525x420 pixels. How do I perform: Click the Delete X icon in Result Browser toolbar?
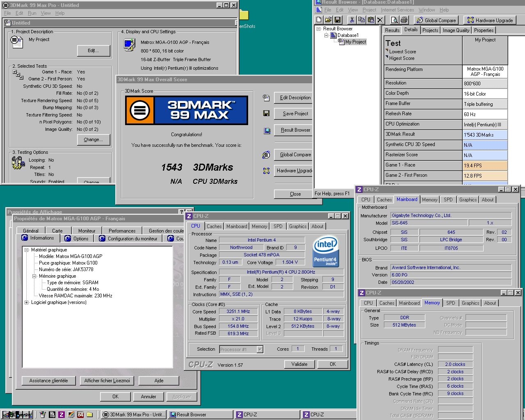380,20
